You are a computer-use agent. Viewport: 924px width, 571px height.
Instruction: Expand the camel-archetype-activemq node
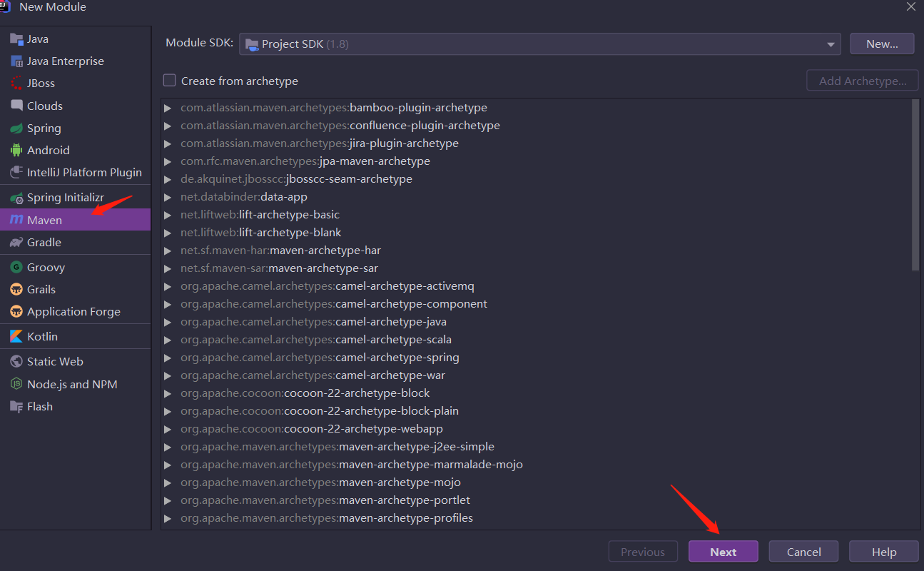[168, 286]
